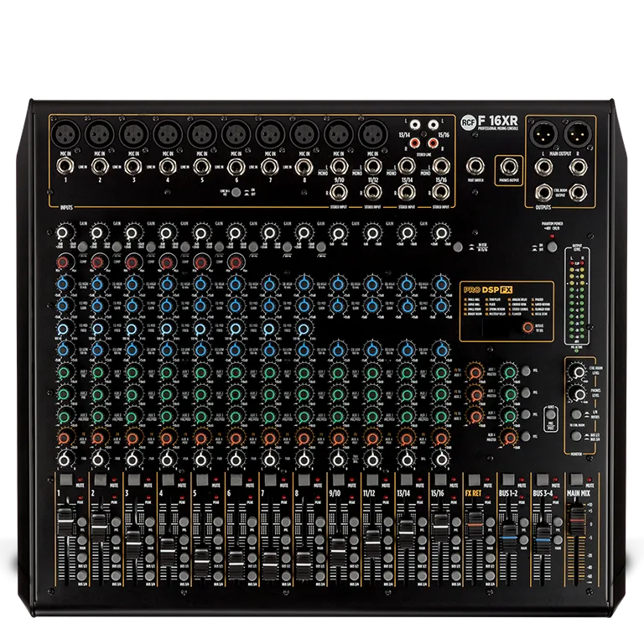Grab the BUS 3-4 fader
This screenshot has height=644, width=644.
pos(543,540)
